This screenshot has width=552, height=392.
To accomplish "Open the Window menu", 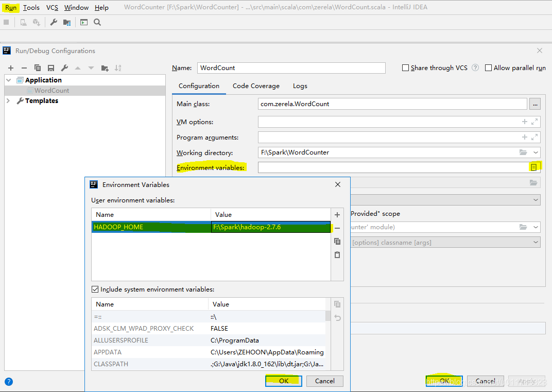I will pos(76,7).
